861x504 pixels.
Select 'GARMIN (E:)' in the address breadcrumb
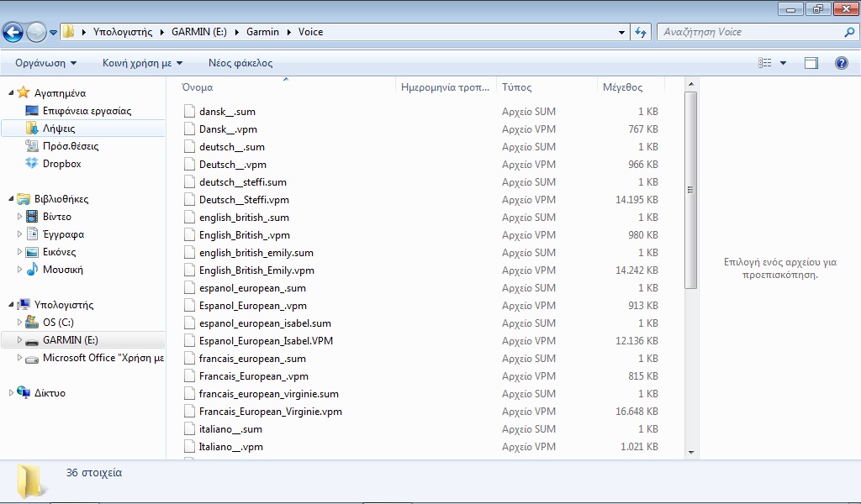(x=198, y=32)
